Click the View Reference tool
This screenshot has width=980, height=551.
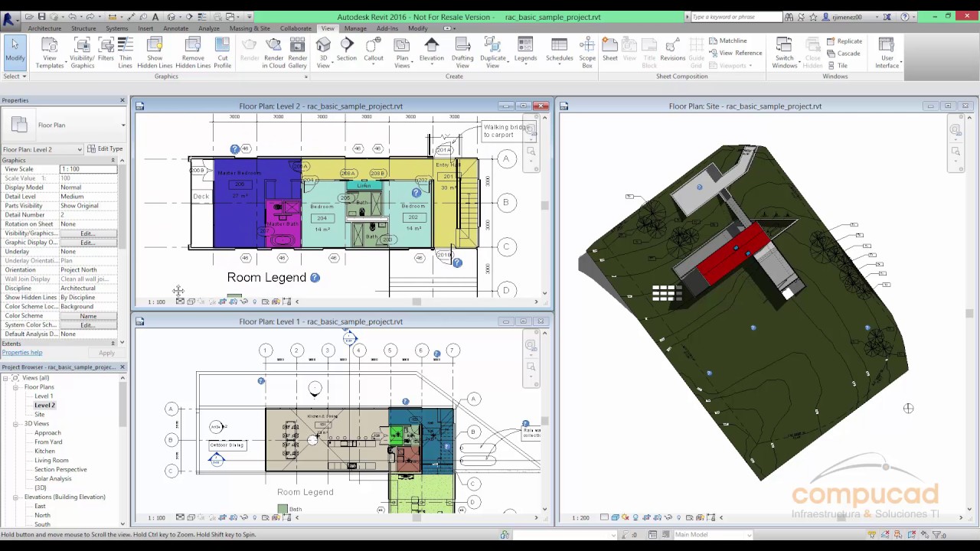tap(735, 53)
